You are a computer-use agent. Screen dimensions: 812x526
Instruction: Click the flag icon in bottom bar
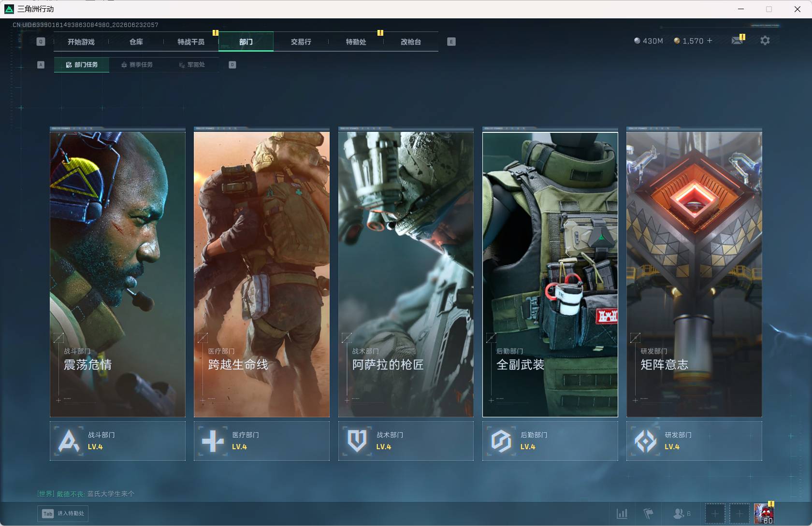pos(648,513)
